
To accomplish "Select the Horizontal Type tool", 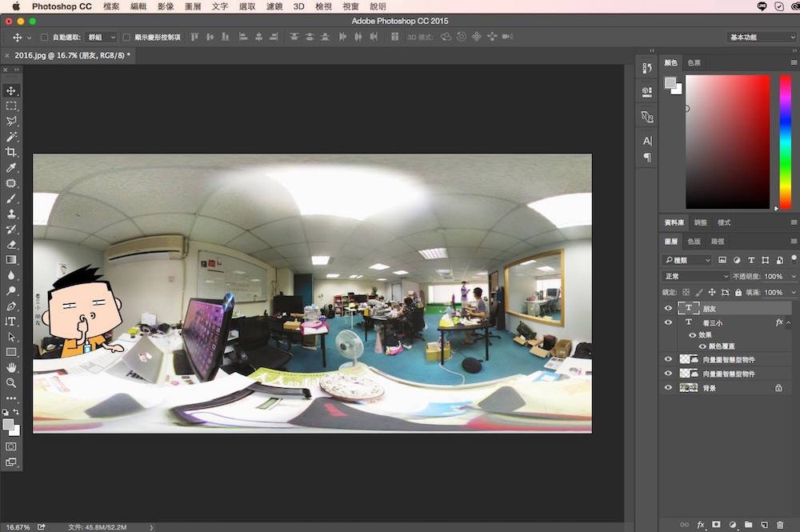I will point(11,321).
